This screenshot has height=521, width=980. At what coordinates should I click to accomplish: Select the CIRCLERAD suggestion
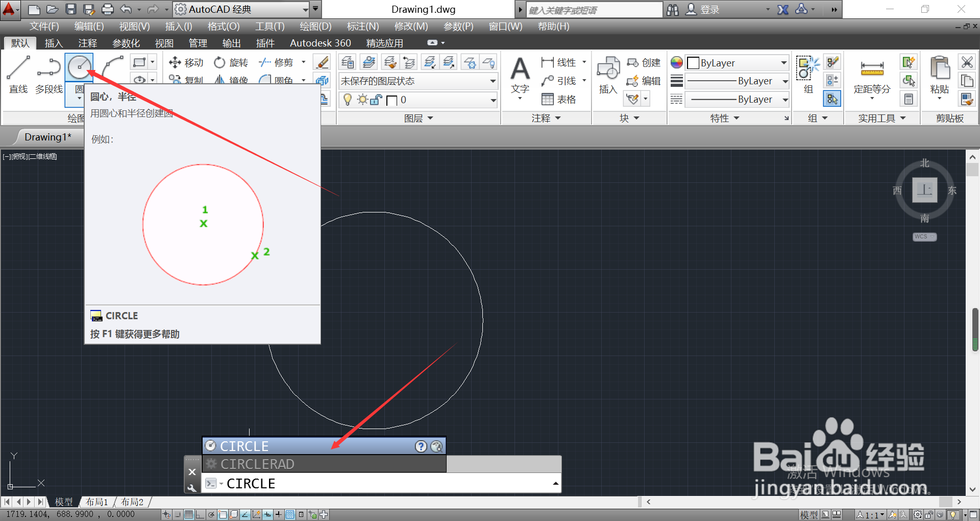(x=324, y=464)
